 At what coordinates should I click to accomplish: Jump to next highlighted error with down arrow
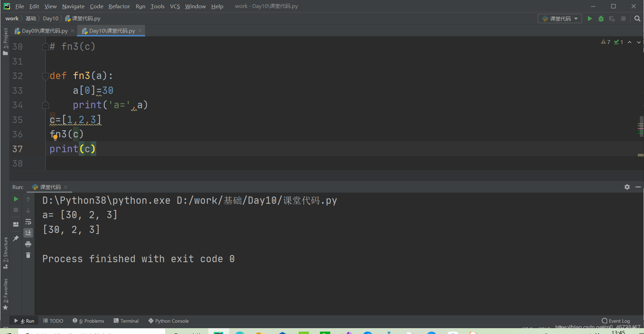[x=639, y=42]
